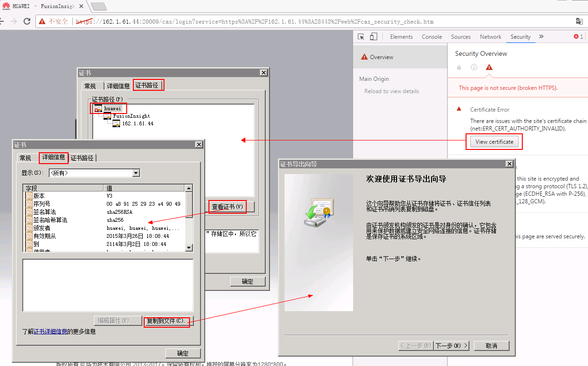
Task: Expand the DevTools more tabs chevron
Action: (x=541, y=36)
